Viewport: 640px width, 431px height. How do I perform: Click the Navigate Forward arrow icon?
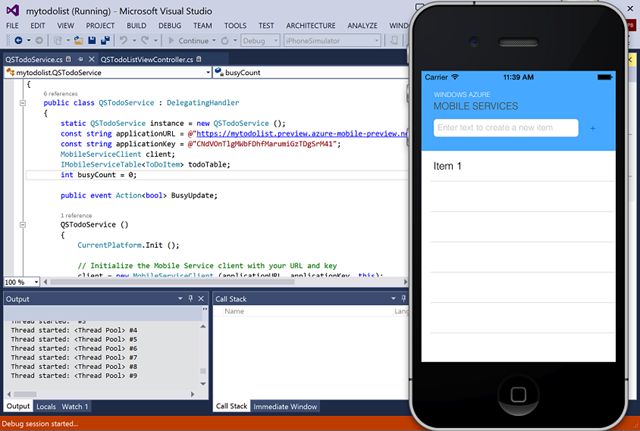[x=39, y=40]
